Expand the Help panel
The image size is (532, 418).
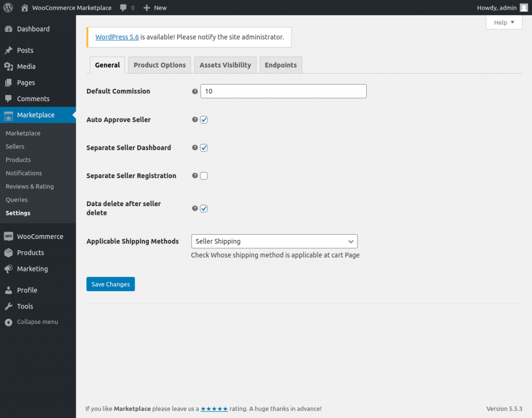(x=504, y=22)
